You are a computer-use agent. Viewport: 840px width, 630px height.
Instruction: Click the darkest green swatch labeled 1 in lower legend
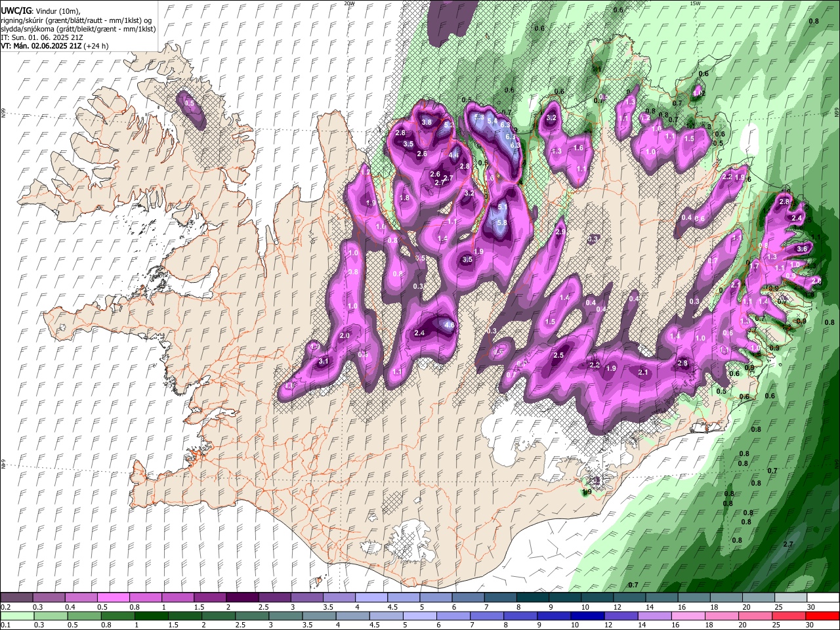point(151,616)
